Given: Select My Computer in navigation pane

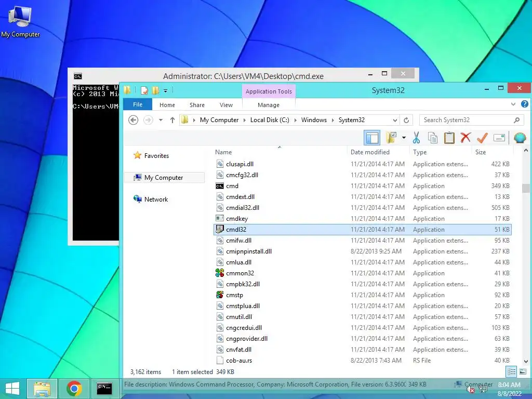Looking at the screenshot, I should [x=164, y=178].
